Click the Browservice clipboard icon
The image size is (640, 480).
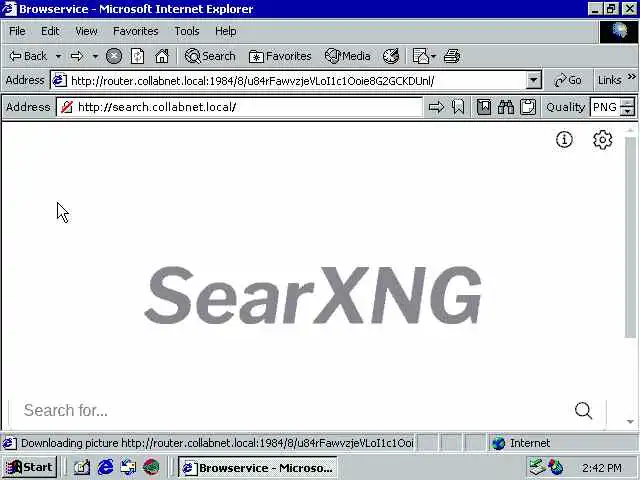(528, 107)
